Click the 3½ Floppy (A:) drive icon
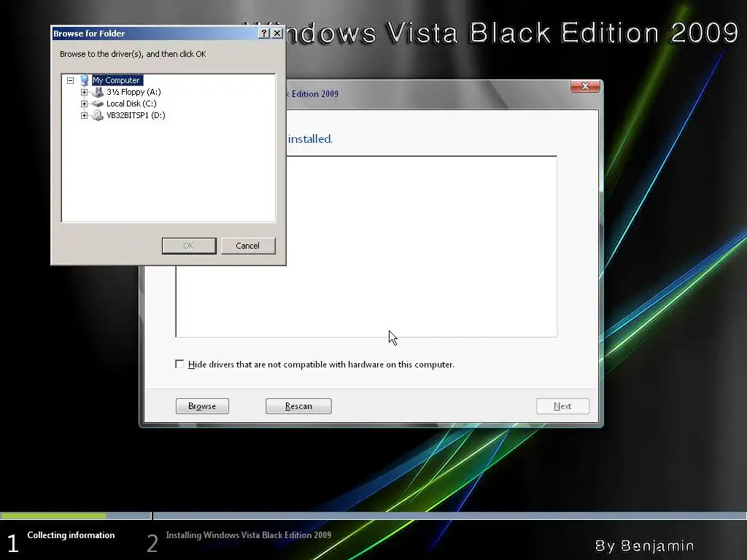Image resolution: width=747 pixels, height=560 pixels. [98, 92]
